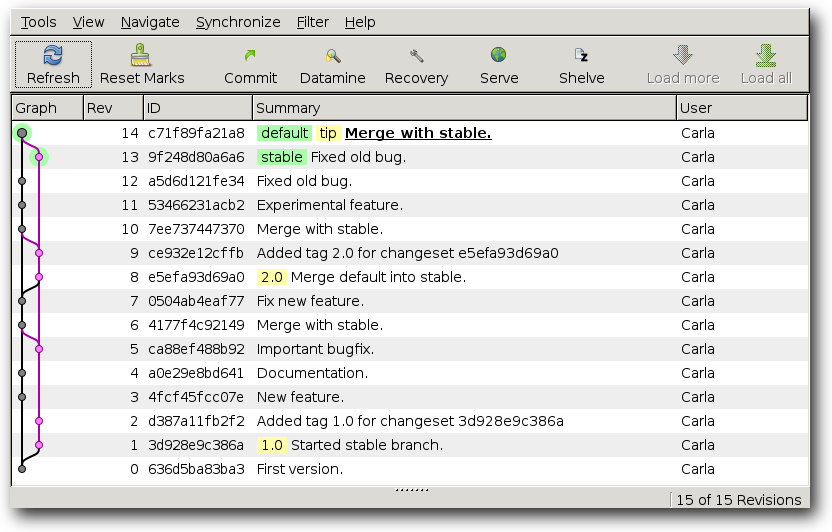Sort by the User column header
Viewport: 832px width, 532px height.
pos(742,108)
